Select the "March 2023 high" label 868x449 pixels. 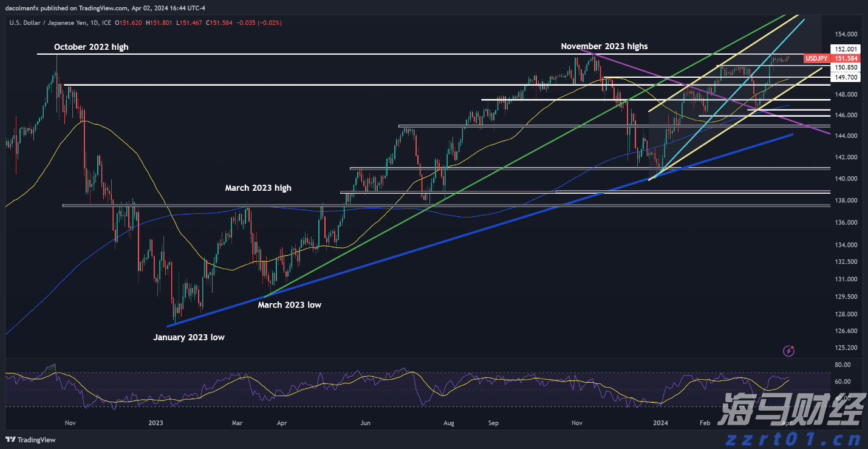(258, 188)
